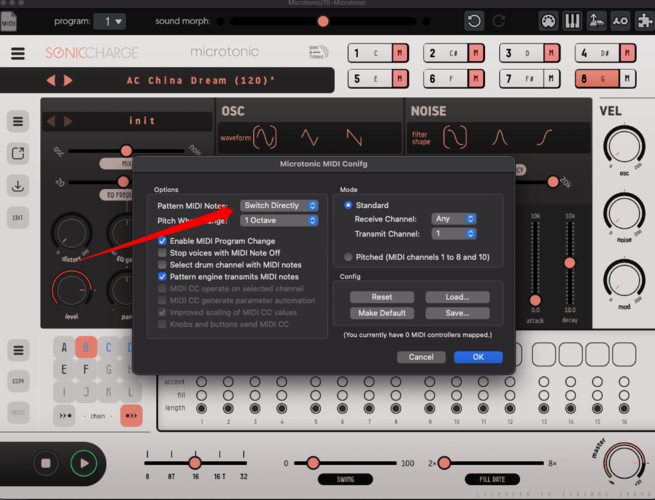Select the Pitched mode radio button
The height and width of the screenshot is (500, 655).
point(348,257)
